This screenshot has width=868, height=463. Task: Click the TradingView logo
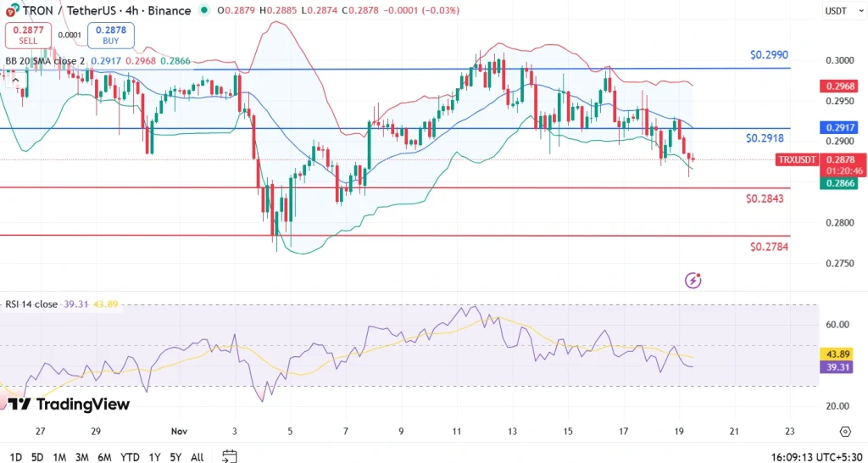pos(70,404)
